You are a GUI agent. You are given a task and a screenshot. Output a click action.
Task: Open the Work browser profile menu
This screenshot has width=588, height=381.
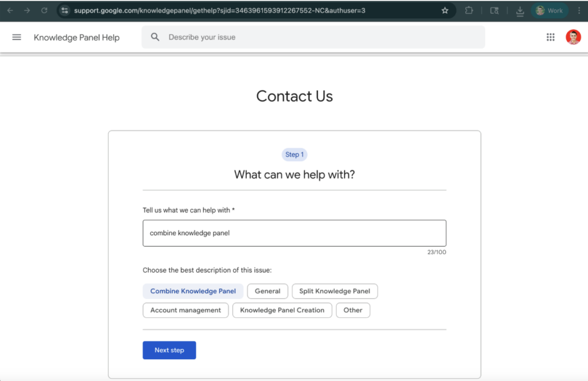click(x=549, y=10)
